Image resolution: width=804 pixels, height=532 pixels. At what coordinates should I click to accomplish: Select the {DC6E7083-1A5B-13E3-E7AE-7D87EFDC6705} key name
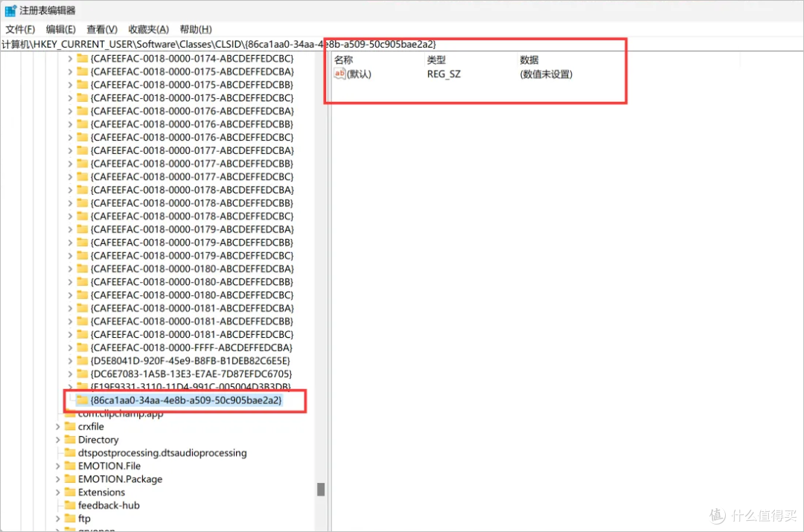click(191, 374)
